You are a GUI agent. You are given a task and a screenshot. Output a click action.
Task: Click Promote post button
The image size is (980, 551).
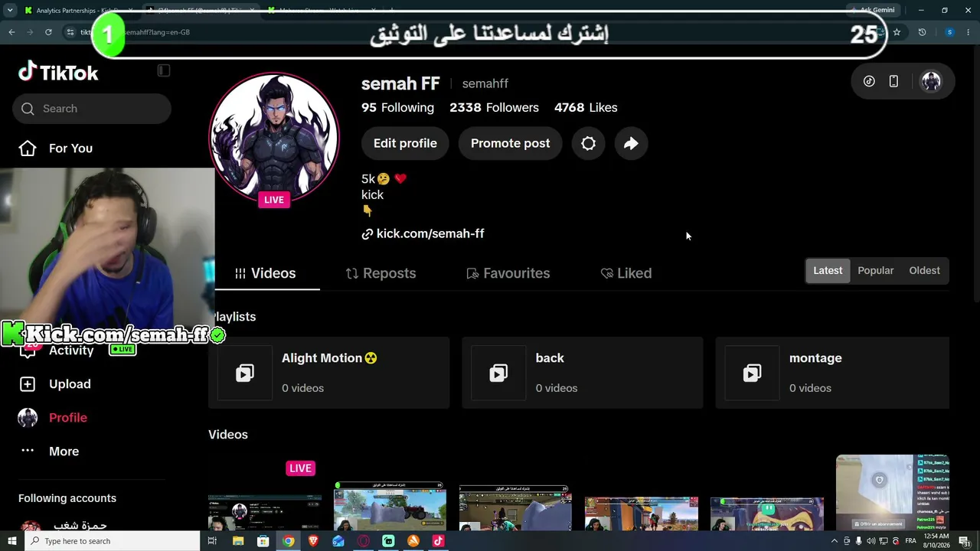510,143
